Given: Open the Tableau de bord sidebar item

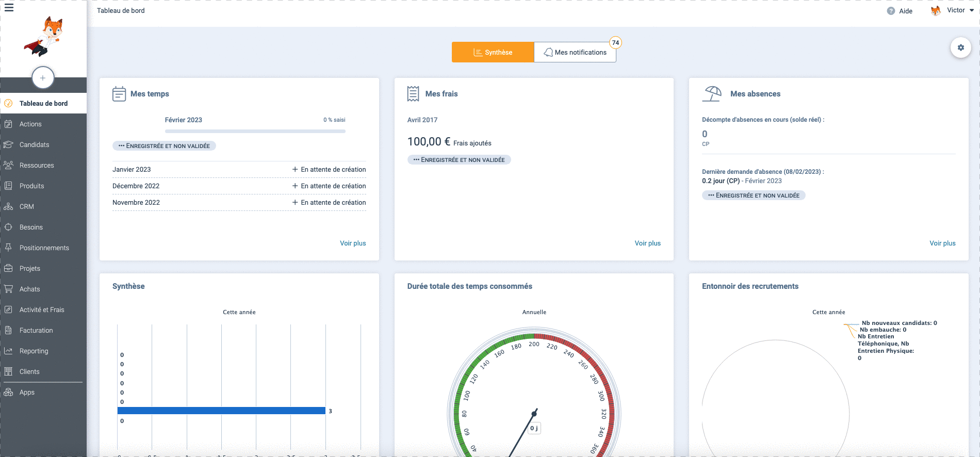Looking at the screenshot, I should point(43,103).
